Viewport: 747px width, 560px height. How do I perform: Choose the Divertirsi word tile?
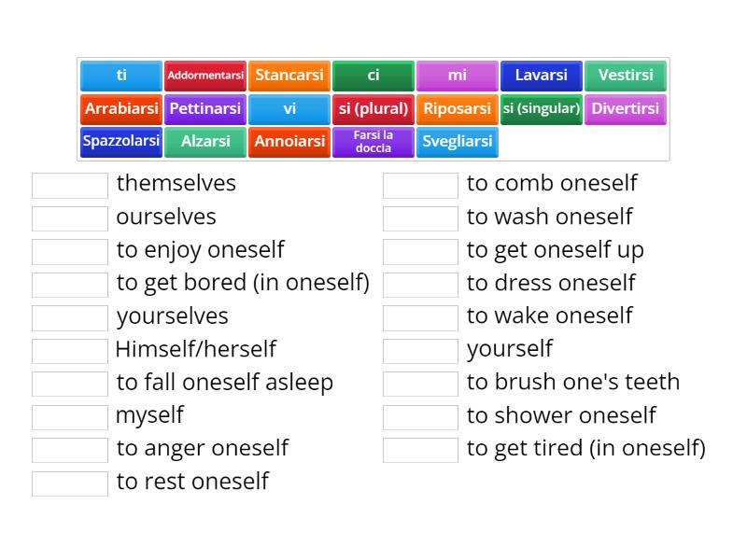[x=626, y=109]
